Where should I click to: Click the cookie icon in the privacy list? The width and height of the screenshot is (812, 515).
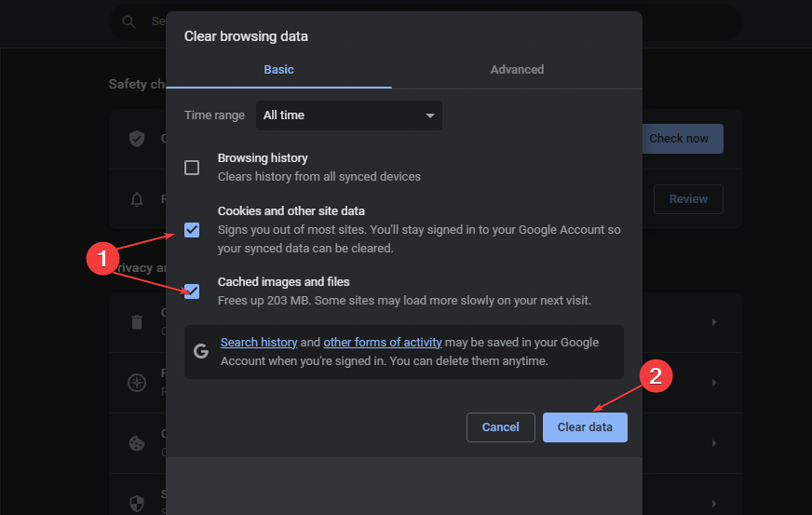(137, 443)
